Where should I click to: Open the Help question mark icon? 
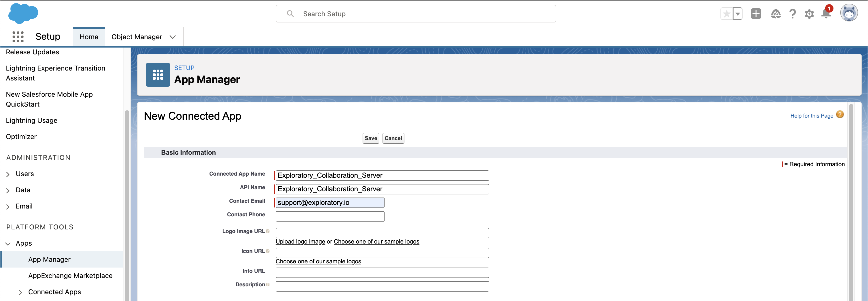coord(792,14)
